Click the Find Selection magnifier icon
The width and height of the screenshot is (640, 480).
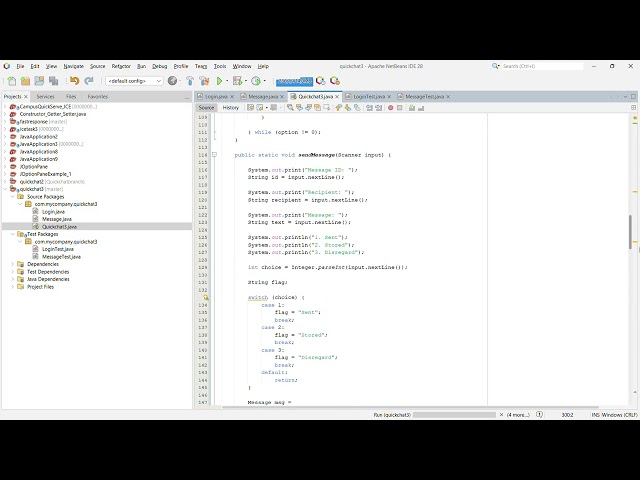tap(290, 107)
